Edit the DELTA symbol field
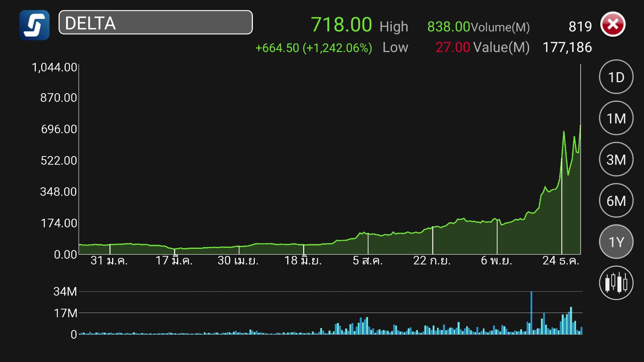The height and width of the screenshot is (362, 644). click(x=156, y=23)
